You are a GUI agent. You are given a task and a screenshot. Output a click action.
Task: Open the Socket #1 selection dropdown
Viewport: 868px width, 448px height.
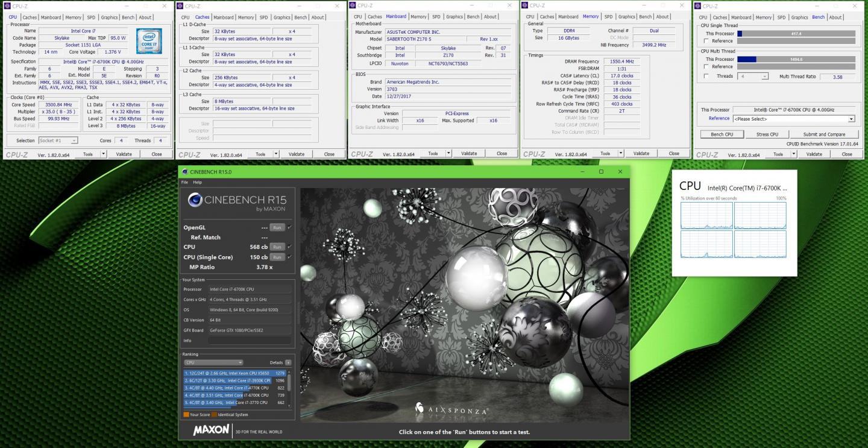[x=58, y=140]
